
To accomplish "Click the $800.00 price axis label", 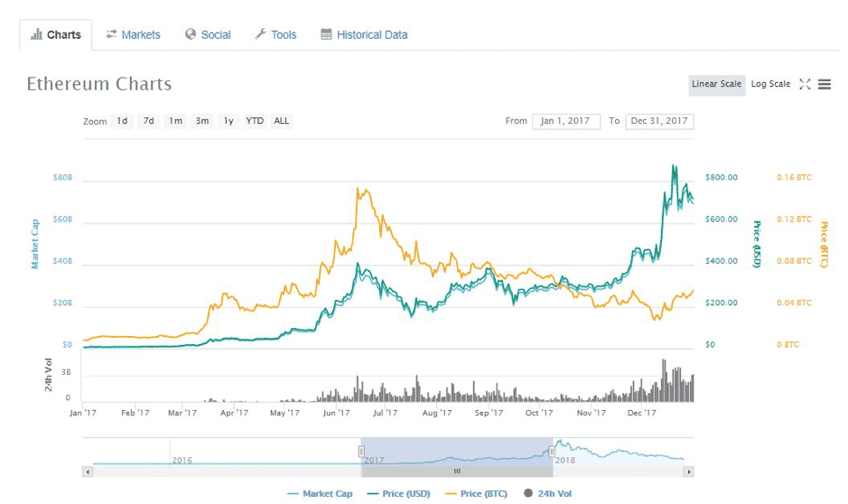I will pyautogui.click(x=722, y=177).
